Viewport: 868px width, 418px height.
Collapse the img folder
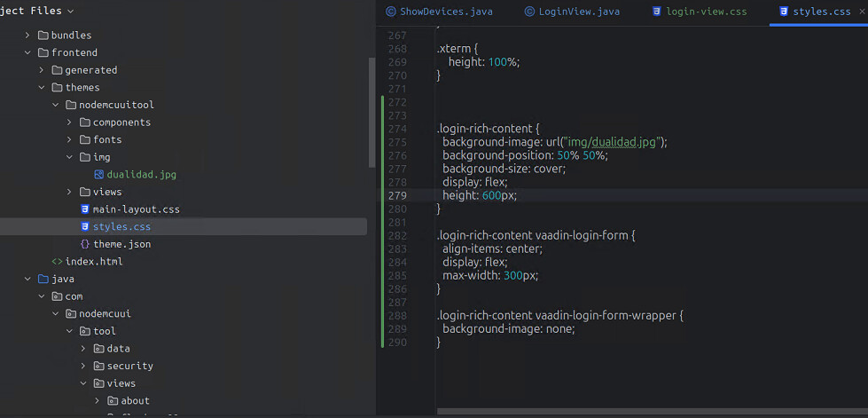(69, 157)
